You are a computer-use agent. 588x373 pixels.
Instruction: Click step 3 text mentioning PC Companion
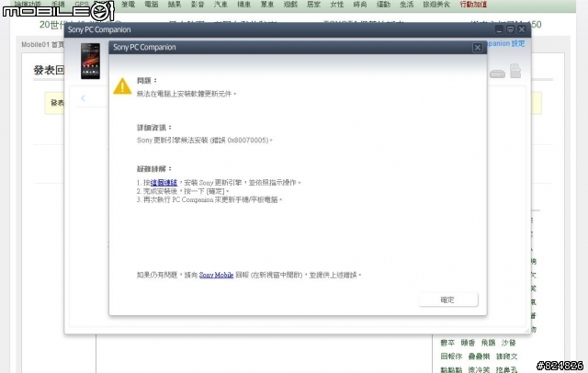209,199
